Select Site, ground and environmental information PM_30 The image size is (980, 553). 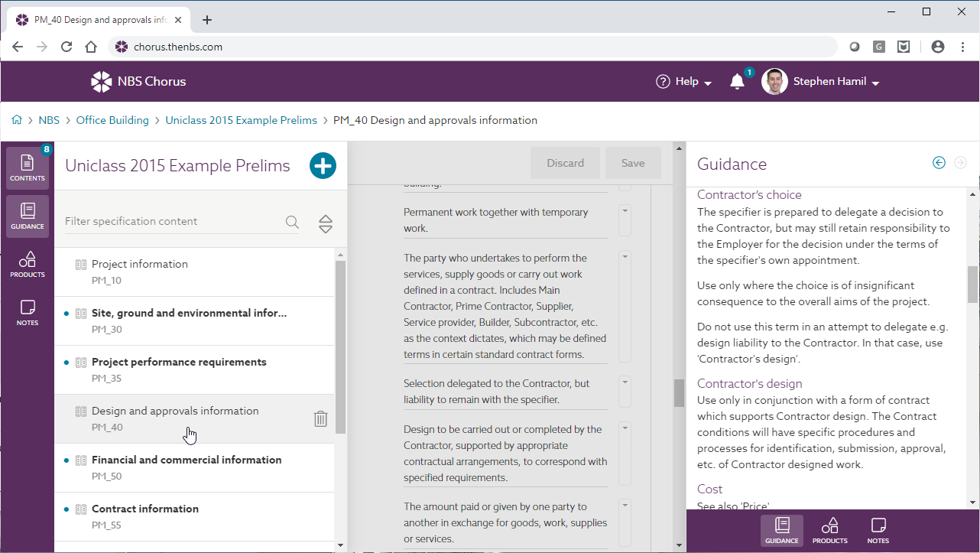pos(194,320)
